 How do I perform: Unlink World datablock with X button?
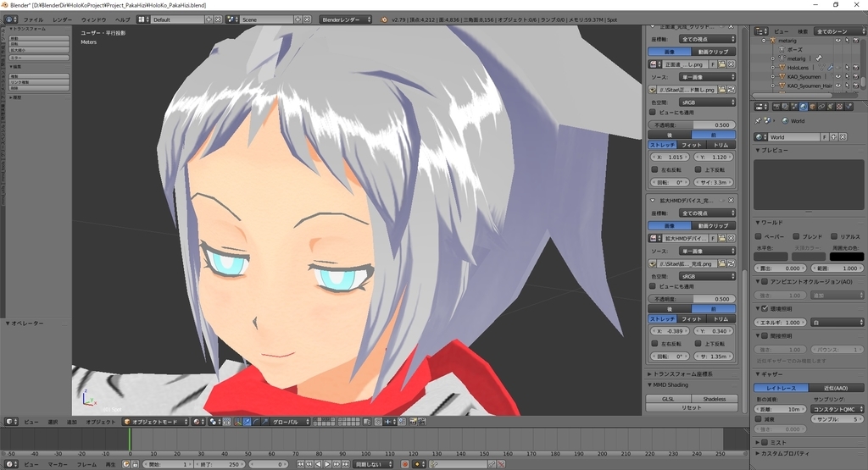pyautogui.click(x=843, y=136)
